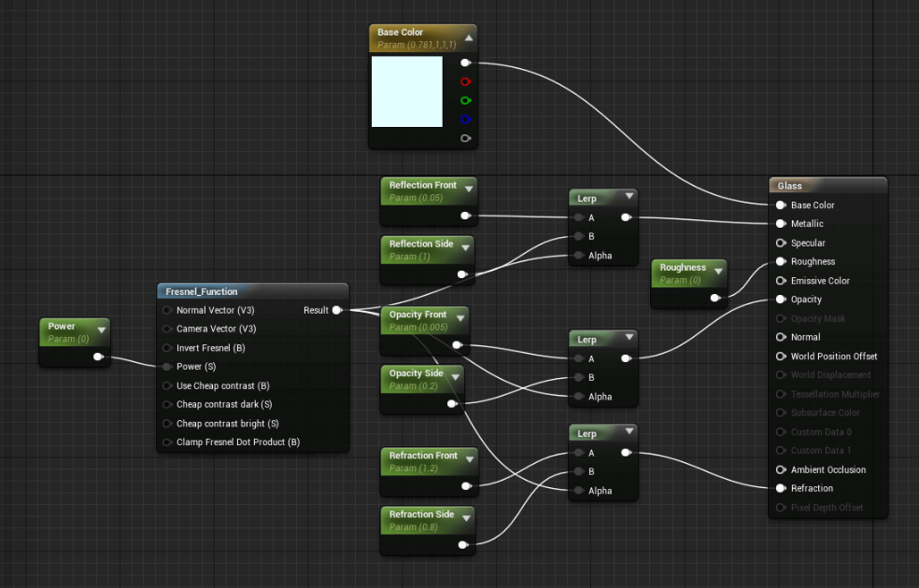This screenshot has width=919, height=588.
Task: Click the Metallic Lerp node's output pin
Action: point(626,217)
